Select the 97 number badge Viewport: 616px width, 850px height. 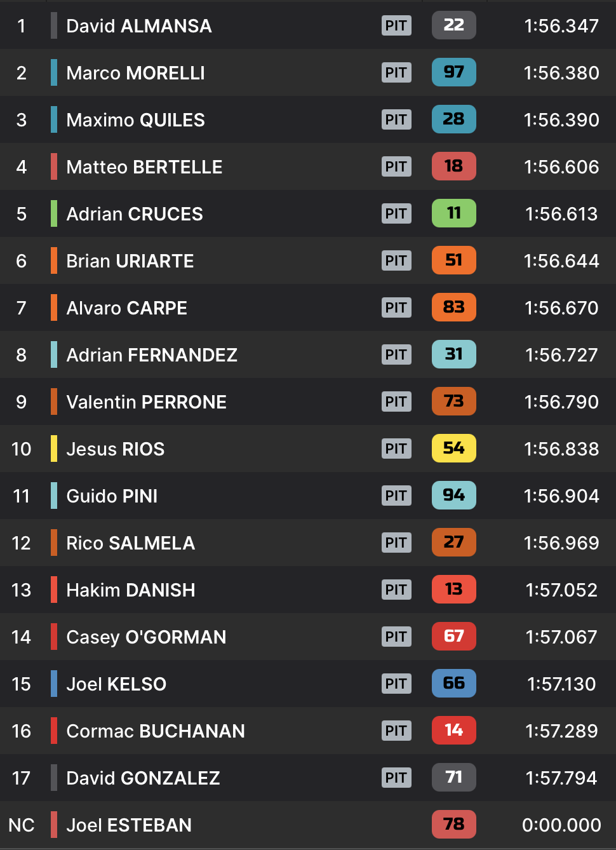pyautogui.click(x=453, y=72)
